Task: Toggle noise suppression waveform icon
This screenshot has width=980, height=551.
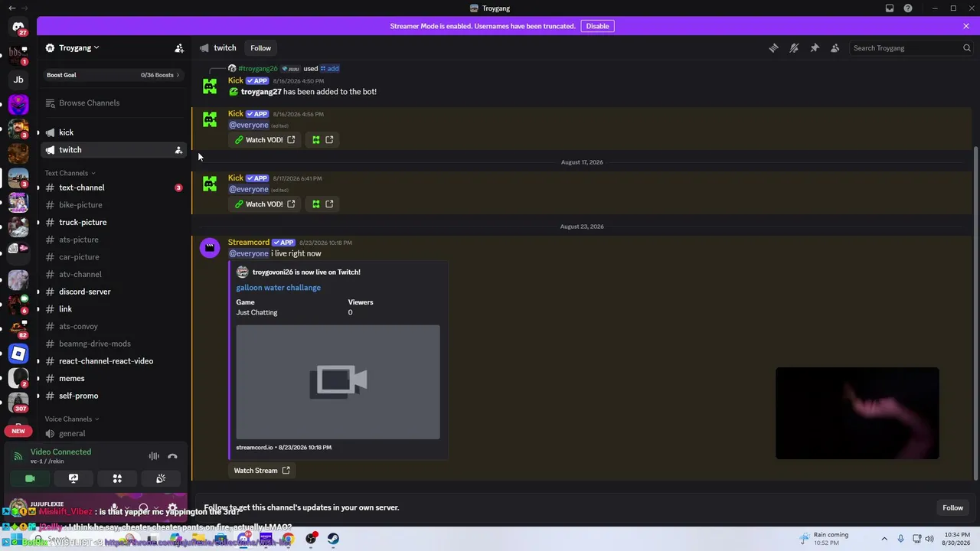Action: (154, 456)
